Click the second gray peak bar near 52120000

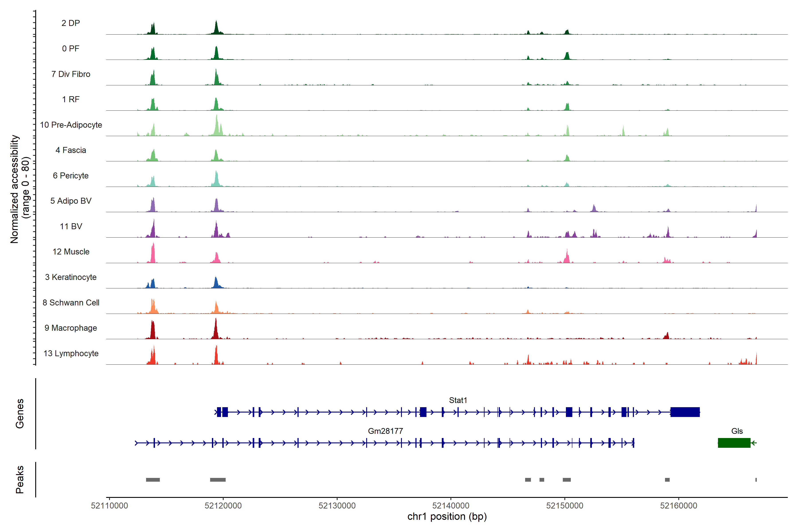217,480
